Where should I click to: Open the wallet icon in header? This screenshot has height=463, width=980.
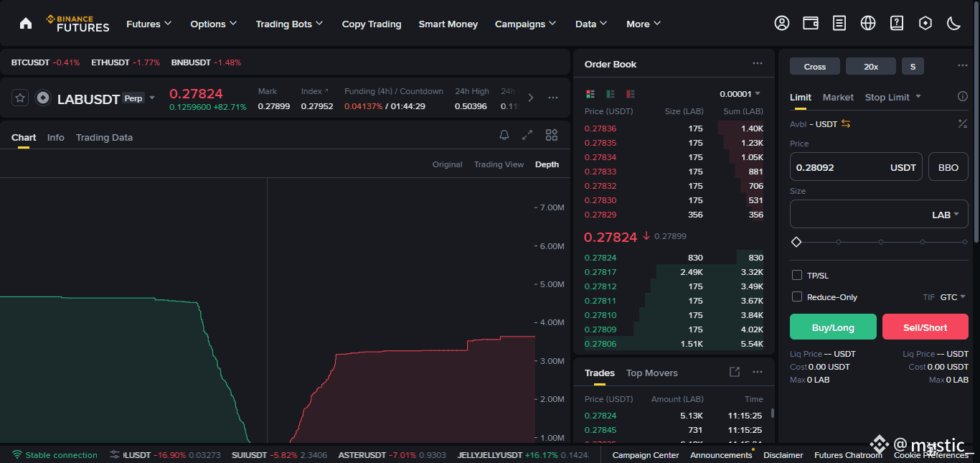coord(811,23)
